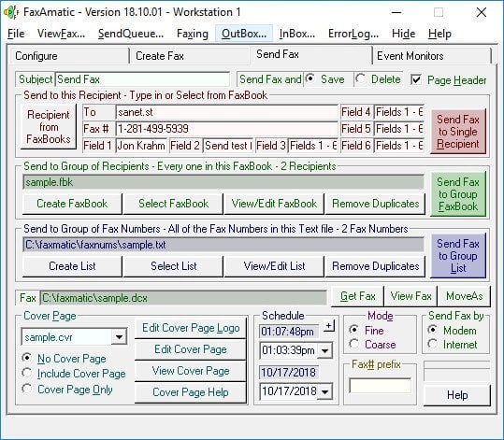Switch to the Configure tab
504x440 pixels.
pos(69,56)
